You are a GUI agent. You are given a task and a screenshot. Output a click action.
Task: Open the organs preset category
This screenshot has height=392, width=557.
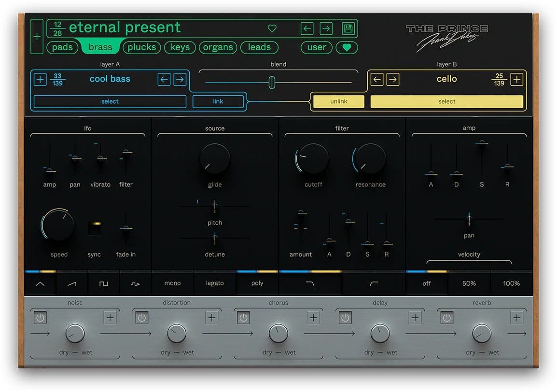tap(218, 47)
